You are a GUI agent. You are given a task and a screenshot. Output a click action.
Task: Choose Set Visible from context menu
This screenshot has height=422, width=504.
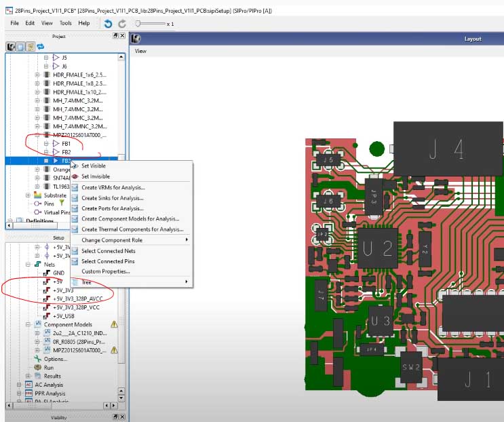(x=94, y=166)
